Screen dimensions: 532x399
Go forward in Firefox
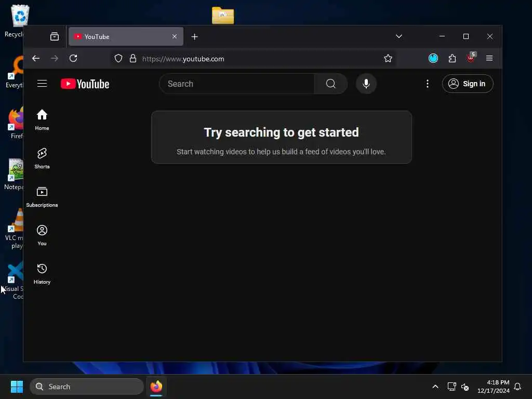[x=54, y=58]
